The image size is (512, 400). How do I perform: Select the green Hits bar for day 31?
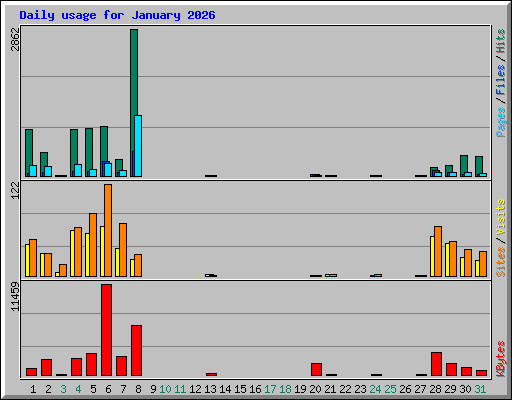coord(479,165)
